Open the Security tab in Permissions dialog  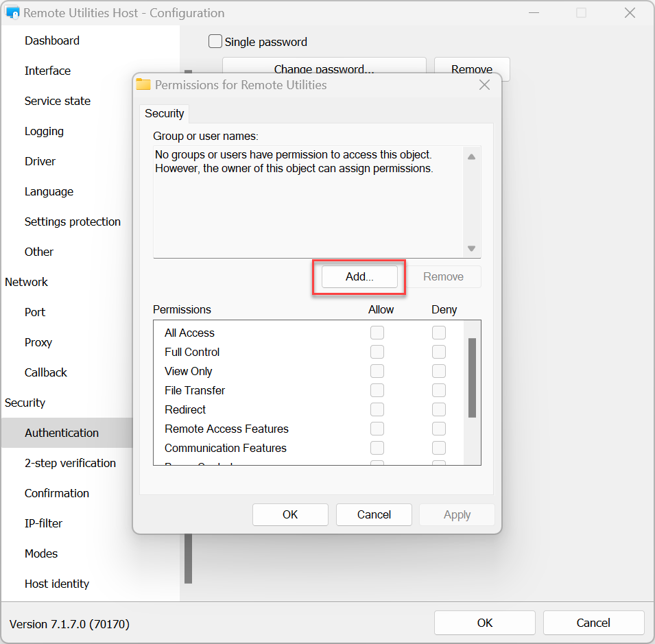pyautogui.click(x=165, y=114)
